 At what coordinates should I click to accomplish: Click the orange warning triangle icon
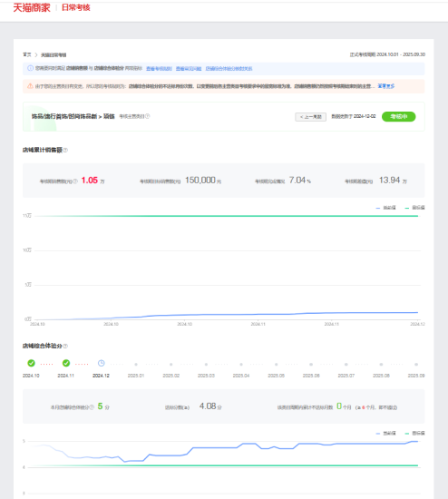pos(30,86)
